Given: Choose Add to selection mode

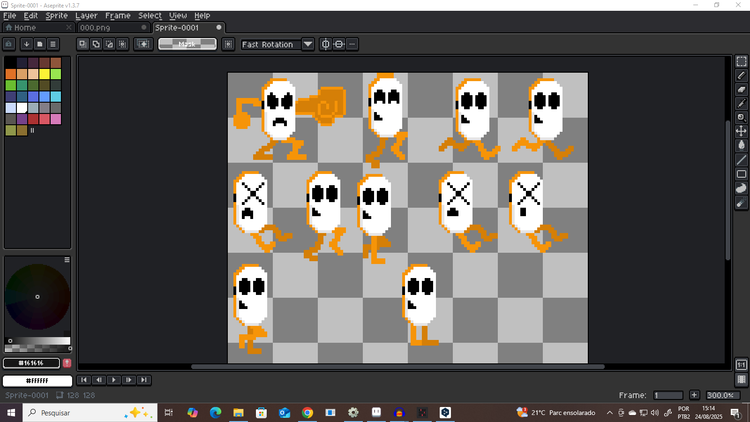Looking at the screenshot, I should tap(96, 44).
